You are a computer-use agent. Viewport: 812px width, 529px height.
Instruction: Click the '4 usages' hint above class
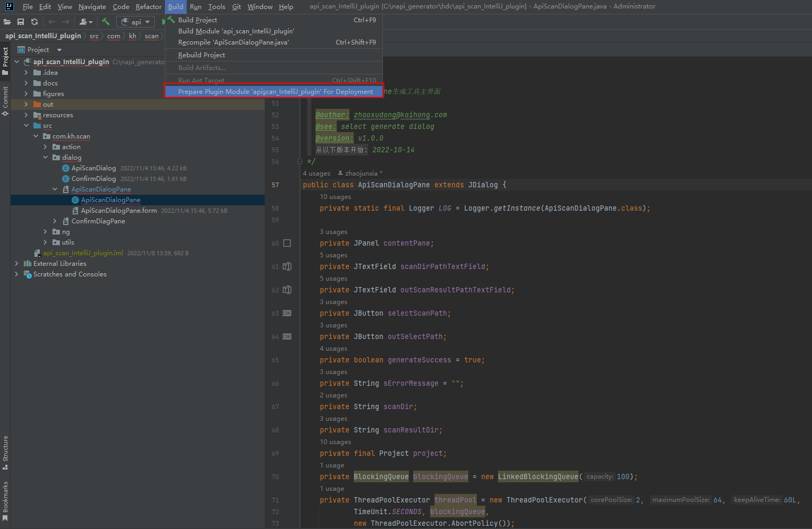click(317, 174)
